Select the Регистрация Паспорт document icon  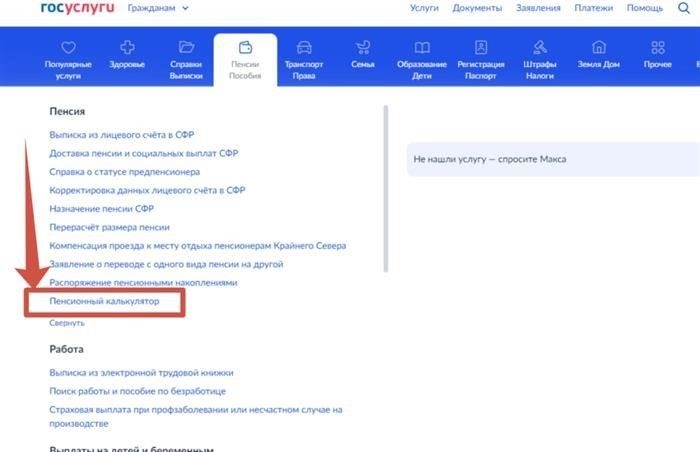pyautogui.click(x=481, y=47)
